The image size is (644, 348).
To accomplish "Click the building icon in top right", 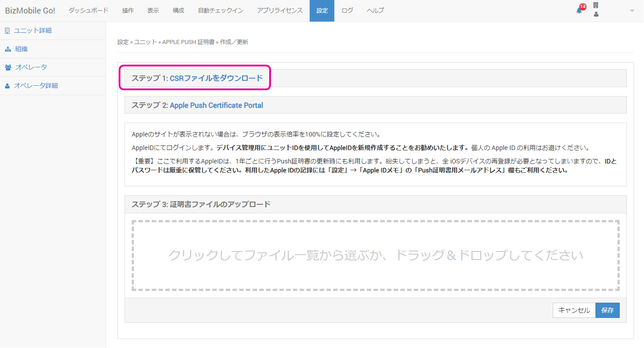I will coord(596,5).
